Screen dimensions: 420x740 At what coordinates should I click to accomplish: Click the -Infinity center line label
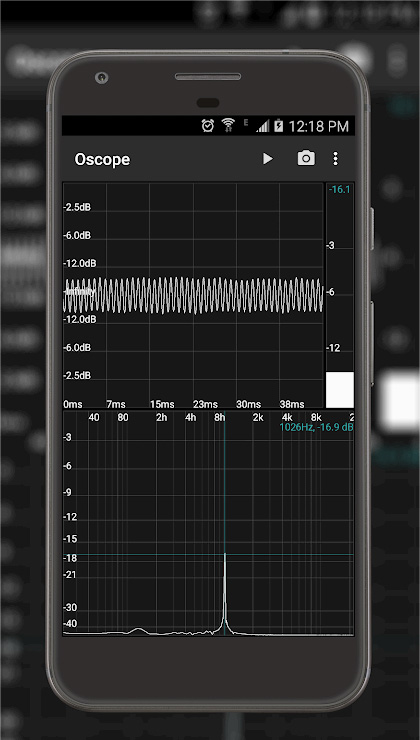pos(79,292)
